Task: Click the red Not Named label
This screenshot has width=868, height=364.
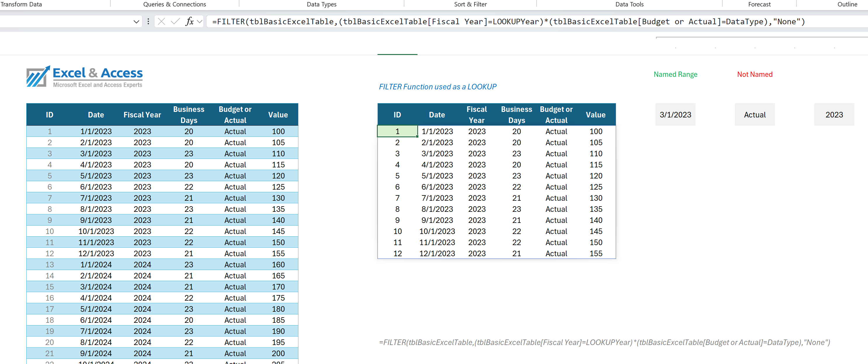Action: [755, 74]
